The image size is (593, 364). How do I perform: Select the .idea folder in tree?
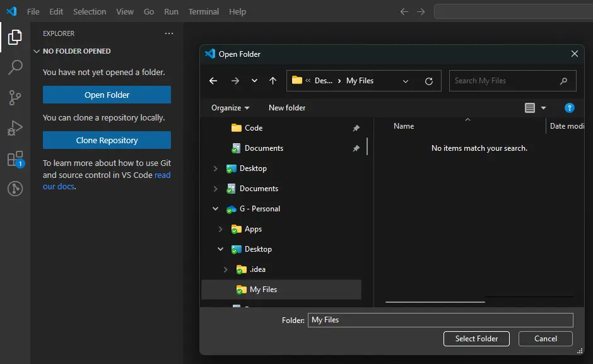250,269
